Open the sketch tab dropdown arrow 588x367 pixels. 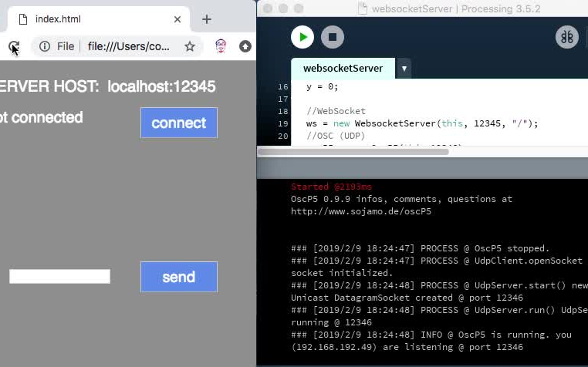coord(404,69)
